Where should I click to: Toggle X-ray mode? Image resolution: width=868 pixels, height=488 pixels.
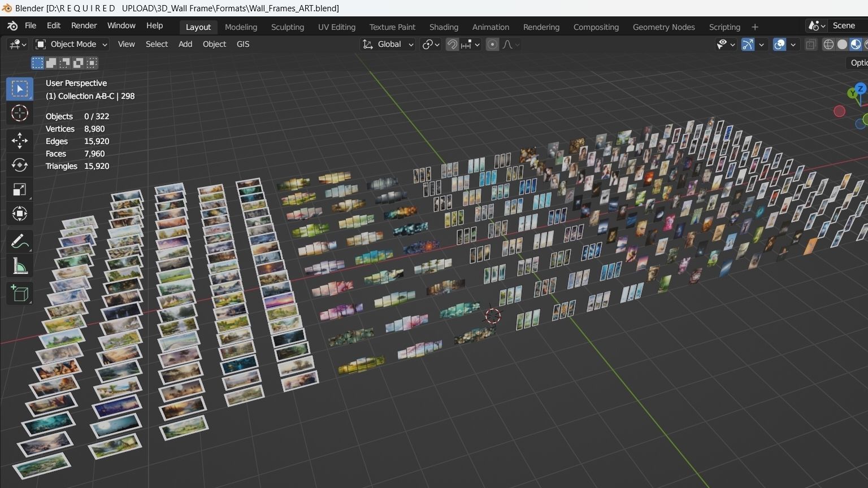[810, 45]
